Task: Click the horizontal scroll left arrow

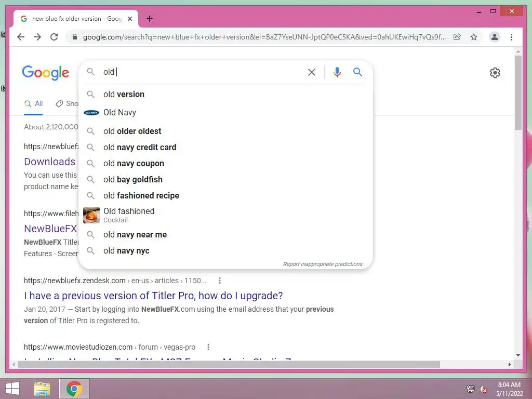Action: [x=13, y=364]
